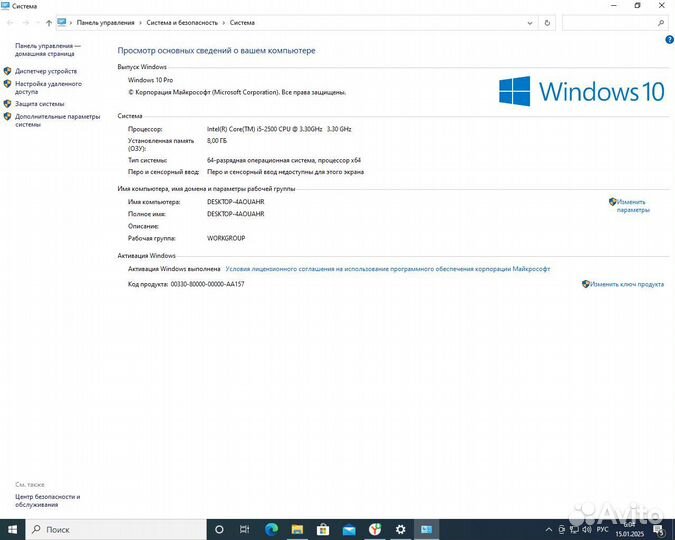Go up one level with Up arrow

tap(49, 23)
